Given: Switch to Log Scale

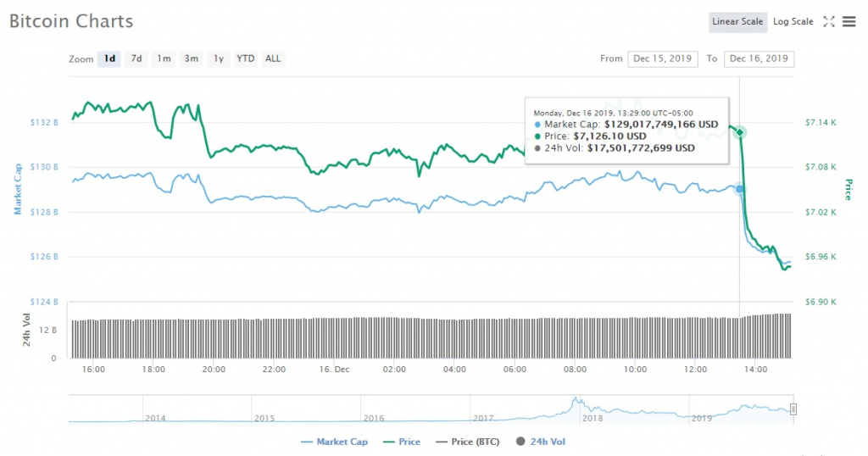Looking at the screenshot, I should point(793,21).
